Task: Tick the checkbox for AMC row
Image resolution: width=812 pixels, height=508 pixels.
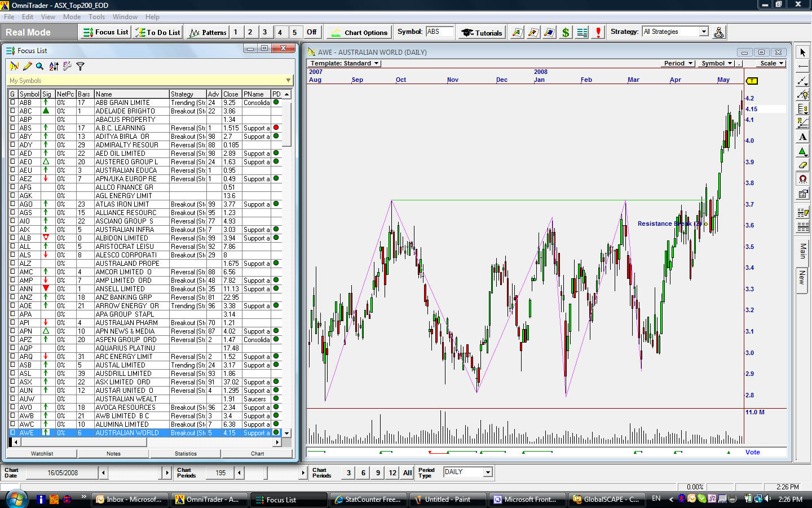Action: (x=12, y=272)
